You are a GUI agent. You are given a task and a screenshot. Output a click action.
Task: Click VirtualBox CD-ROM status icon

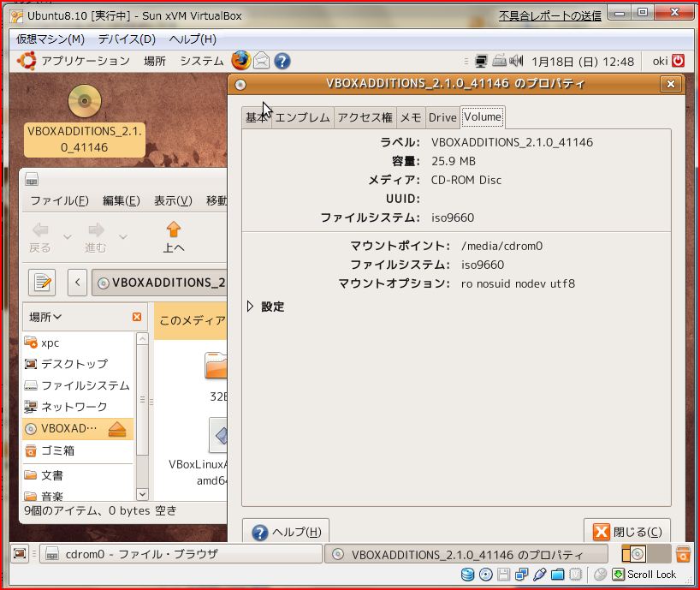click(486, 575)
